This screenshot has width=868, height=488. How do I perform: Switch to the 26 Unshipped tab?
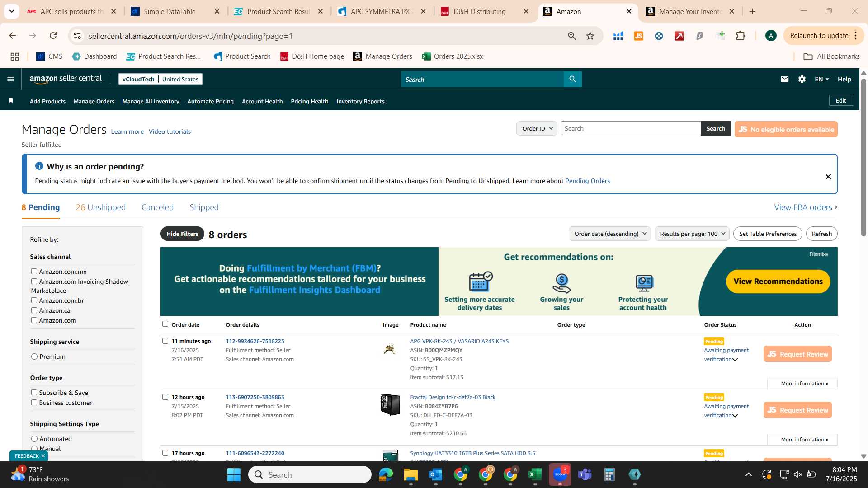pyautogui.click(x=100, y=207)
